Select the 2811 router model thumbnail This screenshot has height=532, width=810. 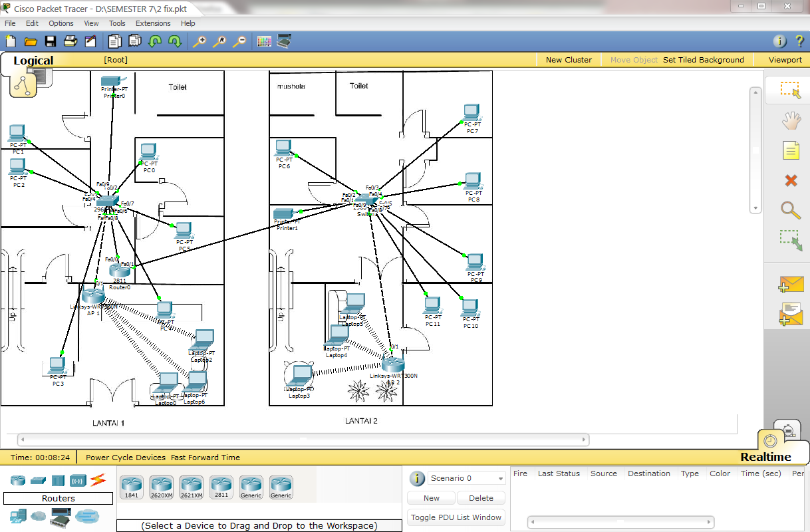221,487
